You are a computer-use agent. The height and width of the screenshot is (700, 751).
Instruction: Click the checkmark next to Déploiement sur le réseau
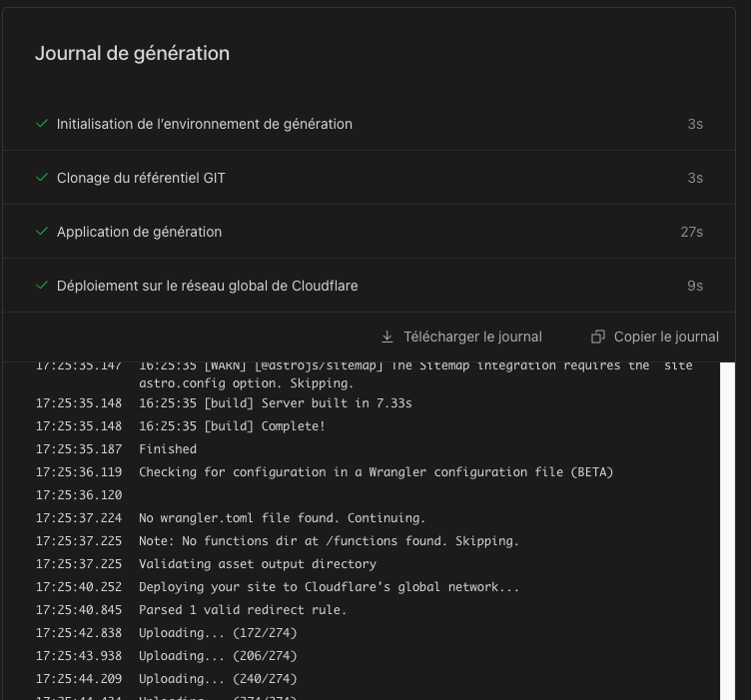[42, 286]
